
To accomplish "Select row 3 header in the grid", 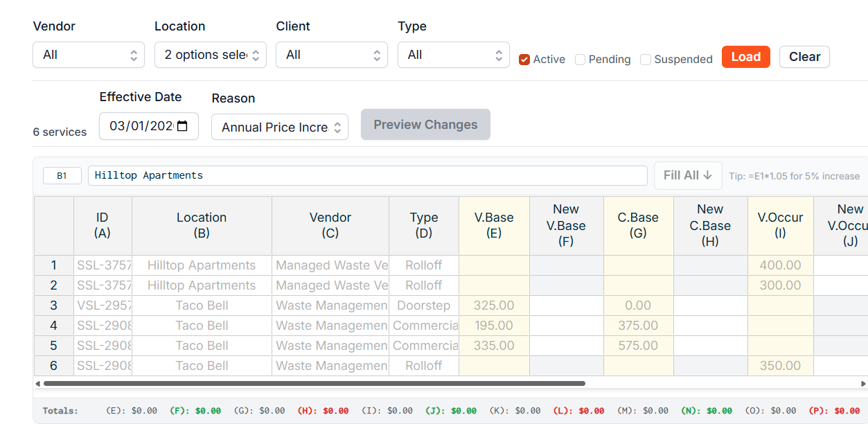I will click(54, 306).
